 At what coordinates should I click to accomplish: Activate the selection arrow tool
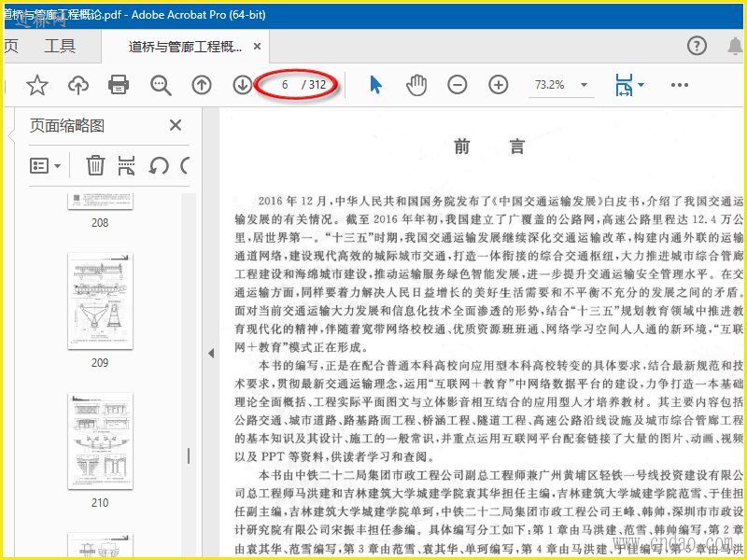376,85
